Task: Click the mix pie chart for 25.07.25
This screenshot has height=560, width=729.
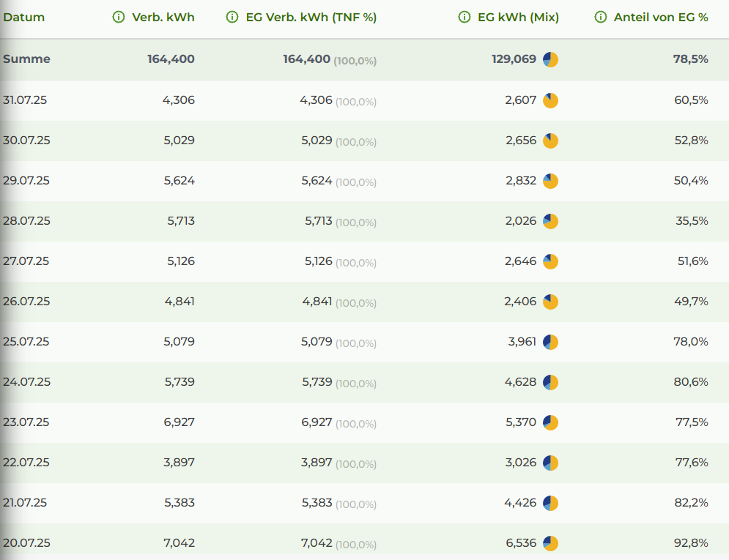Action: pos(551,342)
